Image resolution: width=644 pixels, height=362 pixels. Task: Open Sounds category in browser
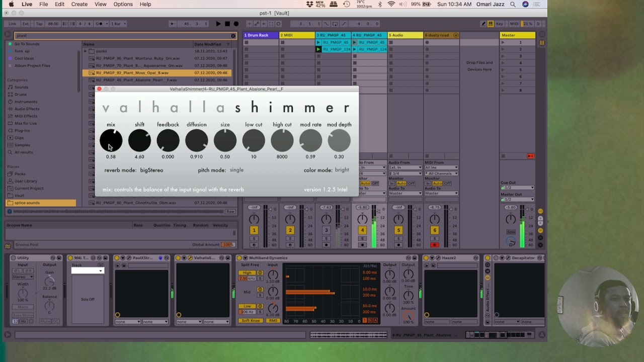click(21, 87)
